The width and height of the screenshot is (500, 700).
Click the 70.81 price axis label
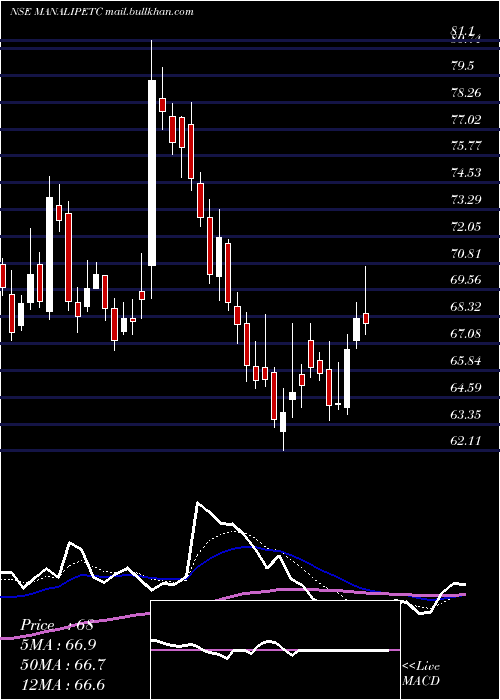[466, 254]
